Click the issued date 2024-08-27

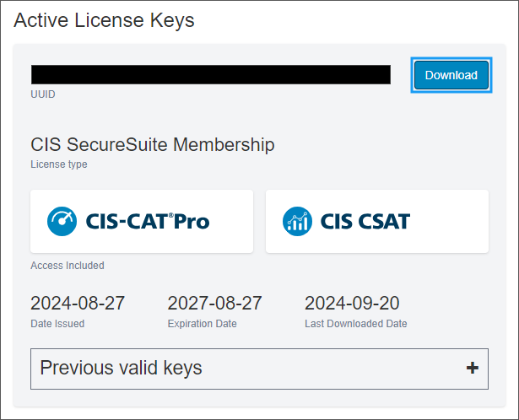(78, 303)
